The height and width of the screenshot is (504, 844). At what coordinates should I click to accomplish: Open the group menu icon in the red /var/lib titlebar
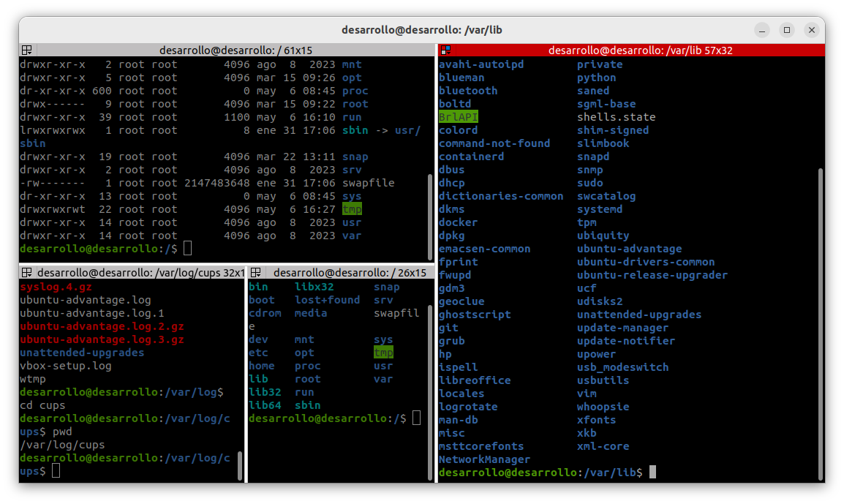(445, 50)
